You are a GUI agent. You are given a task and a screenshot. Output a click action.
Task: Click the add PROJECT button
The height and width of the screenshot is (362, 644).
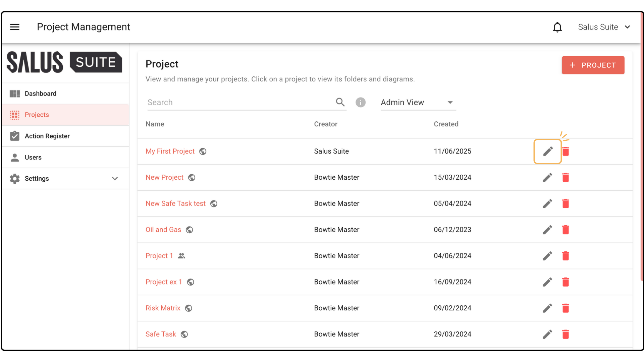[593, 65]
